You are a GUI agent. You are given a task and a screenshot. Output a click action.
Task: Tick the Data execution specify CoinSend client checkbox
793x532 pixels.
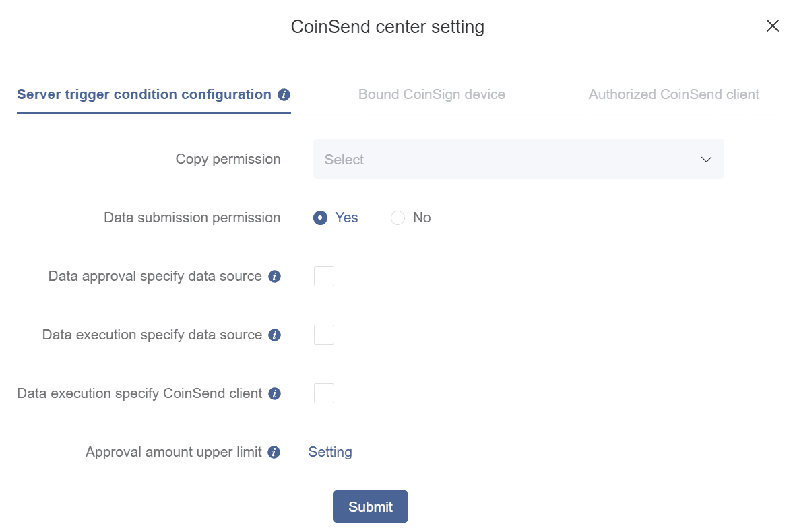coord(324,393)
